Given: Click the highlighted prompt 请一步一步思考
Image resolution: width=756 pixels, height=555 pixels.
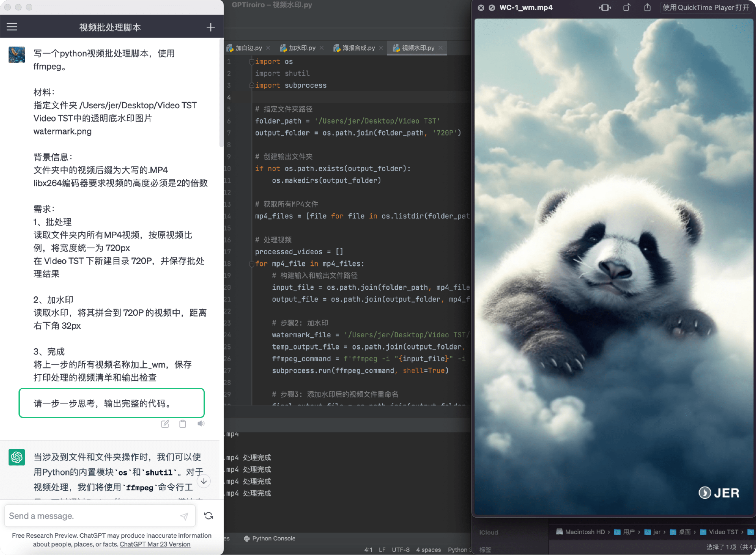Looking at the screenshot, I should click(x=111, y=403).
